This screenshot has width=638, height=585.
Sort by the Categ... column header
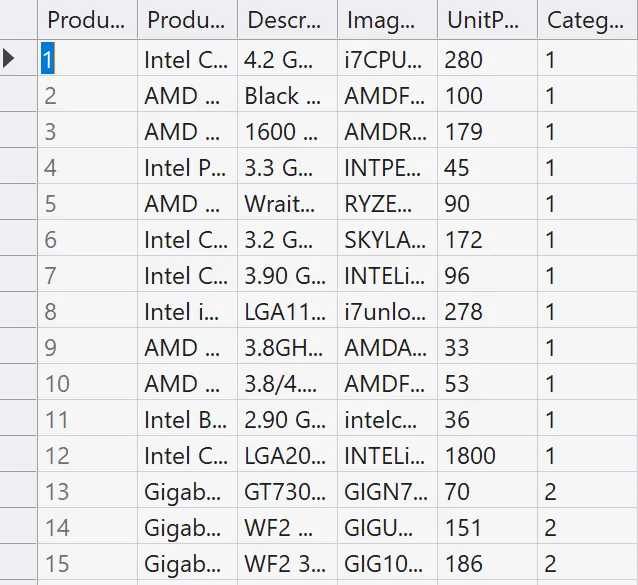[586, 20]
